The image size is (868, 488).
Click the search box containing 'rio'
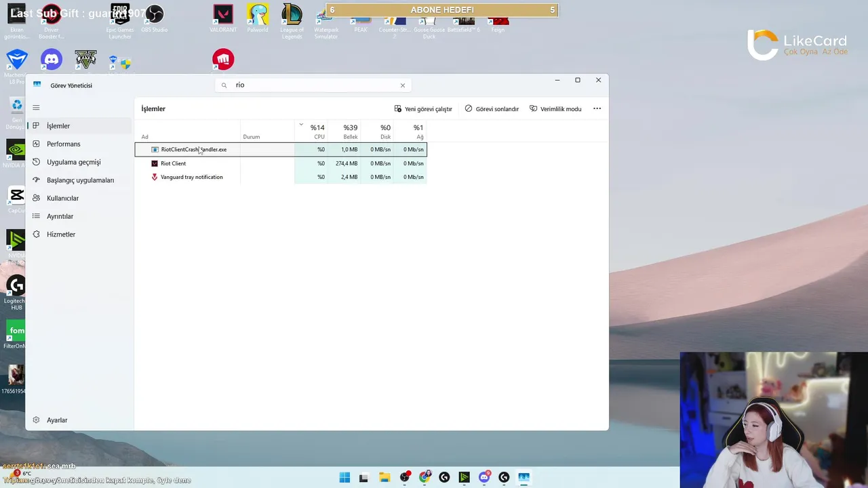click(x=313, y=85)
